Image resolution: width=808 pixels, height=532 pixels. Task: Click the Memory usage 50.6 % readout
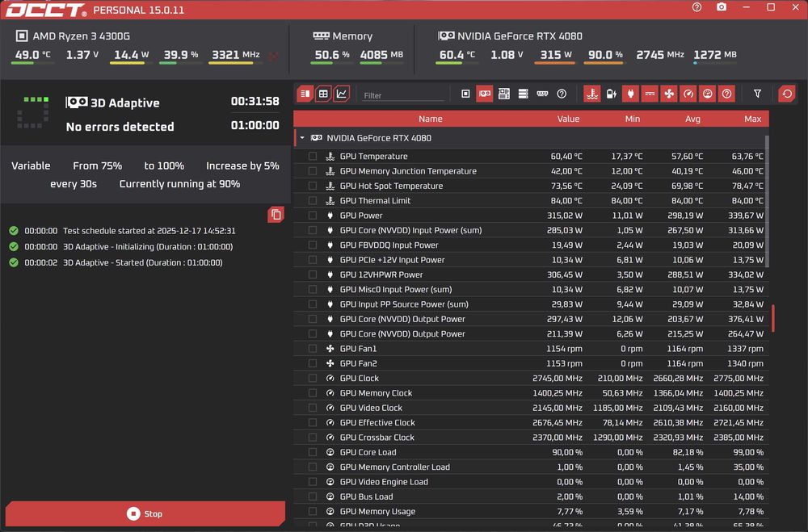[x=332, y=55]
